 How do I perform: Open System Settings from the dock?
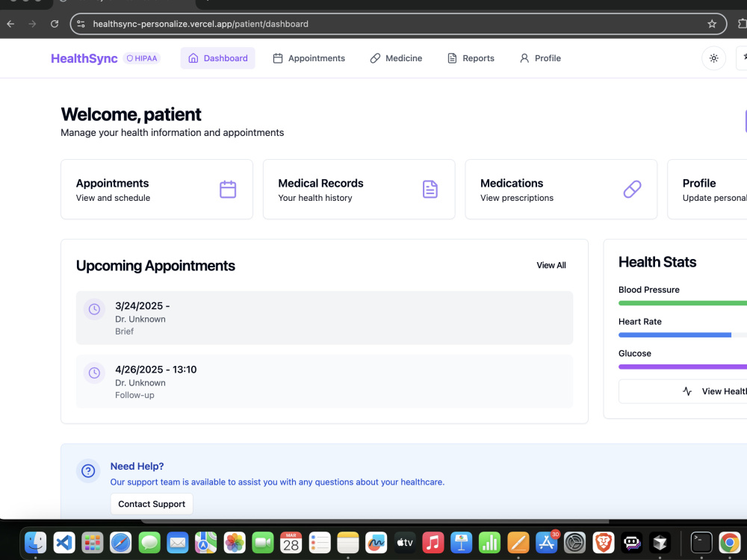pyautogui.click(x=575, y=543)
